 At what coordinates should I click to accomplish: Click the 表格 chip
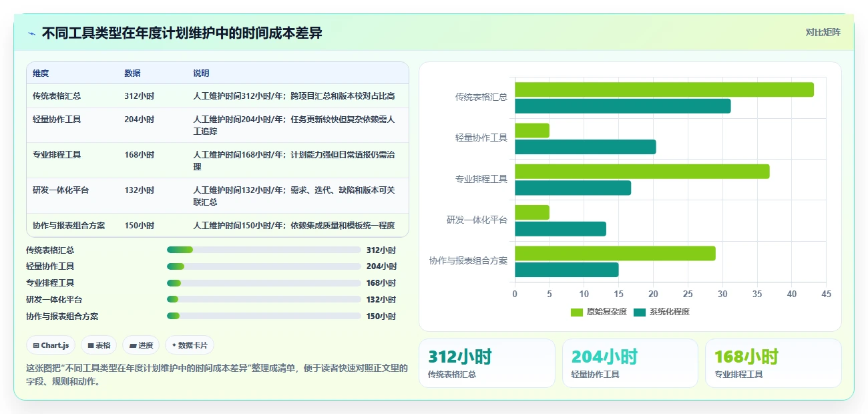coord(99,345)
